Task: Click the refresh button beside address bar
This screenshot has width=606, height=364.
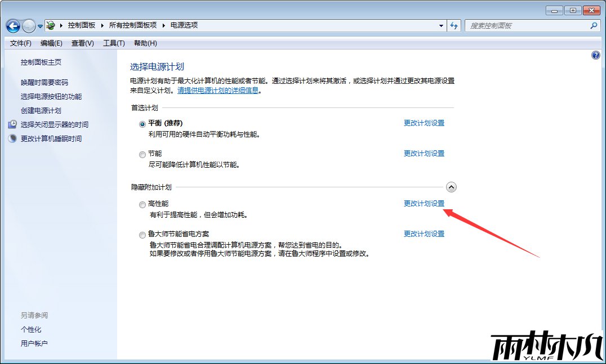Action: coord(454,25)
